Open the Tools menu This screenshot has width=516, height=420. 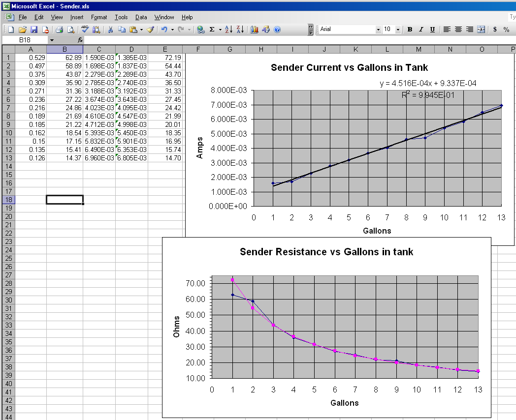121,17
